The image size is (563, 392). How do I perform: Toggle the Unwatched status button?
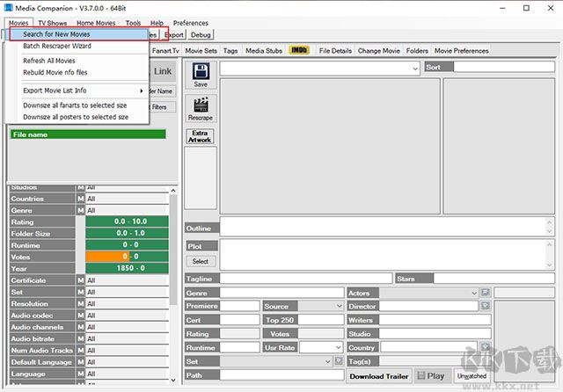[x=471, y=376]
